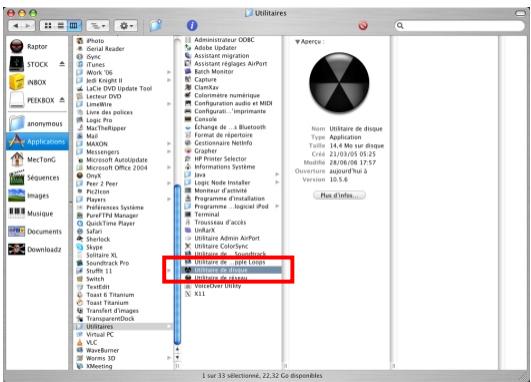
Task: Eject the PEEKBOX drive
Action: pos(62,100)
